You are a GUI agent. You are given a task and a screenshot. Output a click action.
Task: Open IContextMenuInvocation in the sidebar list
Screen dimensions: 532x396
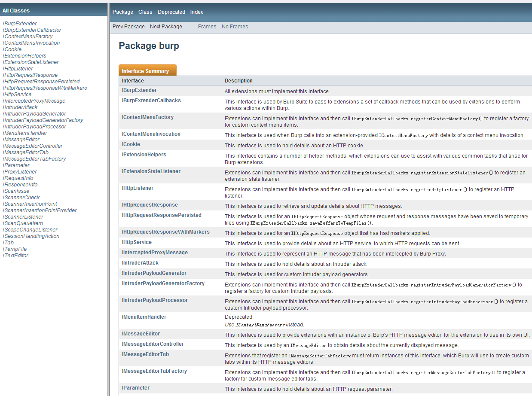pyautogui.click(x=31, y=43)
